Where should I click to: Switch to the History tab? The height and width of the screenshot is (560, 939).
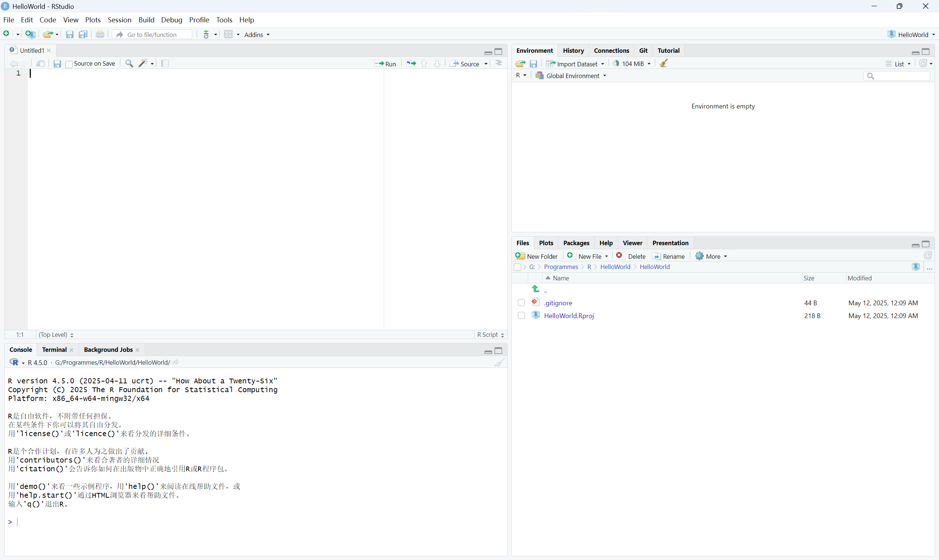573,51
